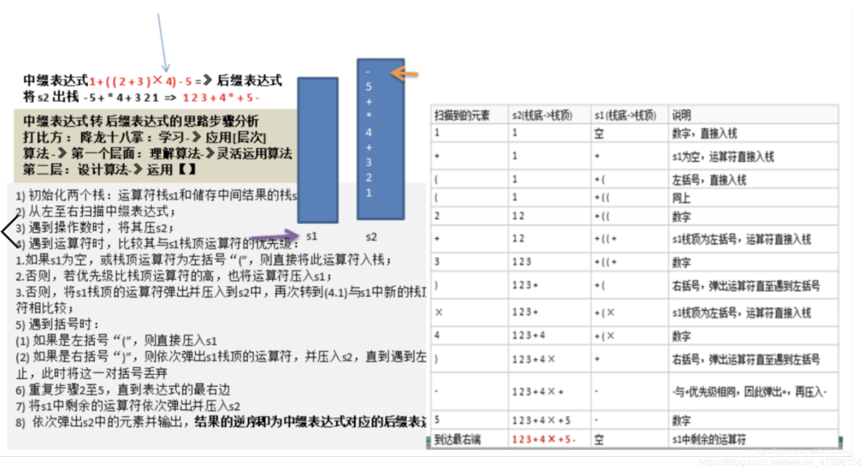Viewport: 868px width, 473px height.
Task: Click the '2' element inside the s2 stack
Action: tap(369, 178)
